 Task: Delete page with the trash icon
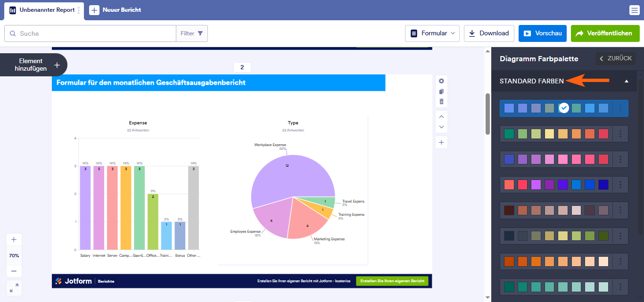(441, 101)
